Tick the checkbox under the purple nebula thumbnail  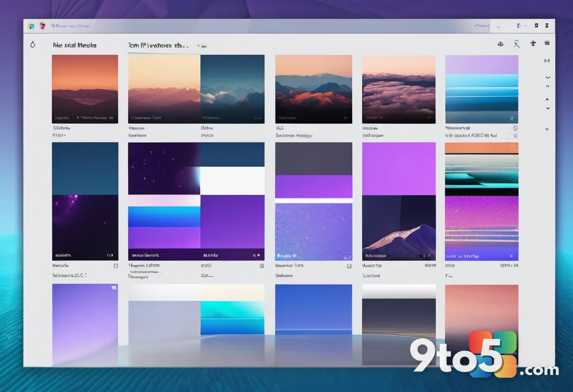[116, 266]
